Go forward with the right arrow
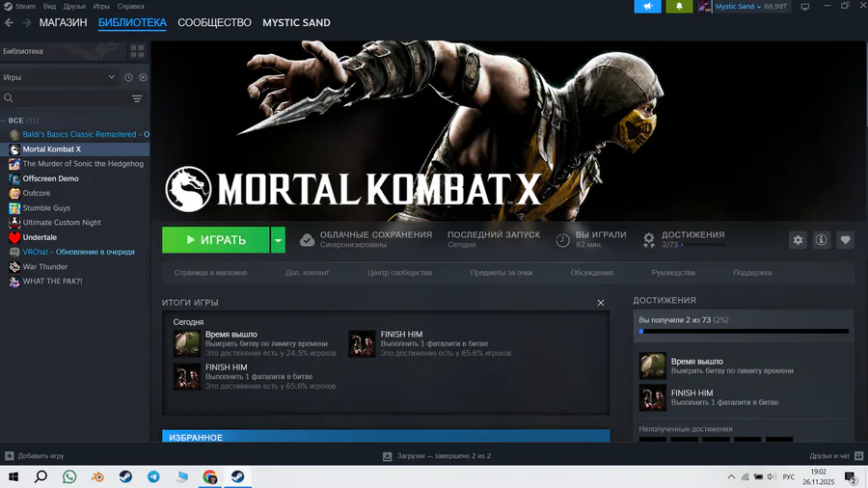 [27, 23]
